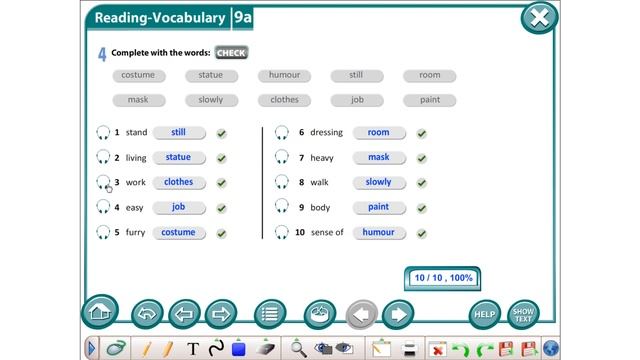
Task: Click the greyed-out previous exercise arrow
Action: 361,314
